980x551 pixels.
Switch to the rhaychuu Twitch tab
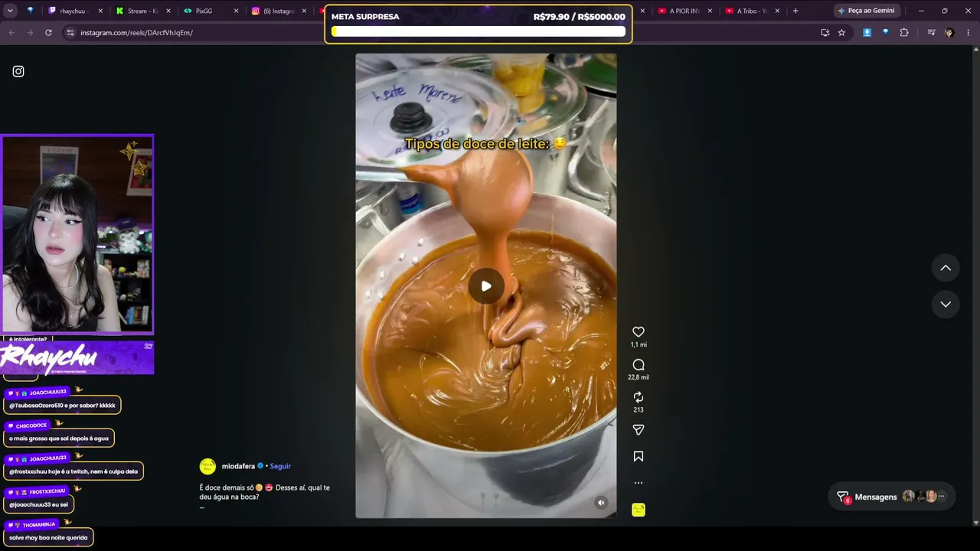(75, 11)
